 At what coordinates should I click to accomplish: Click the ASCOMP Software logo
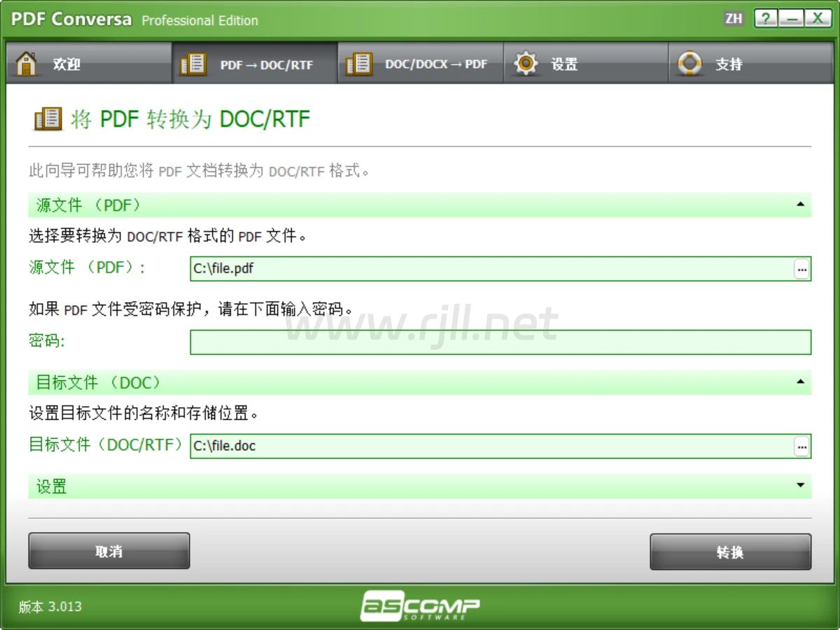pos(420,606)
